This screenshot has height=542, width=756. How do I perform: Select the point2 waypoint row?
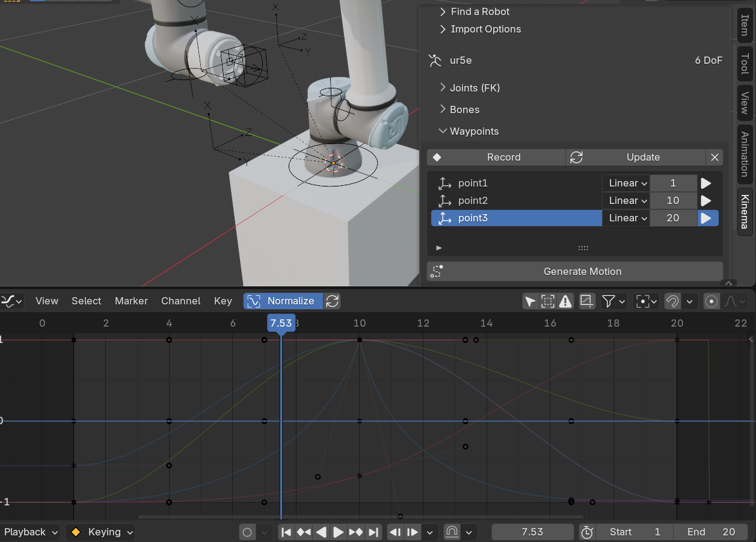pyautogui.click(x=517, y=200)
